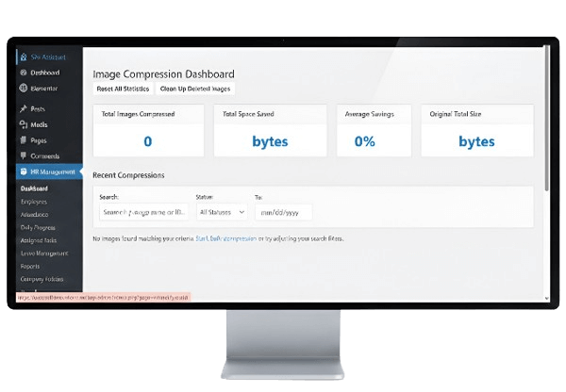The image size is (566, 392).
Task: Select Daily Progress in sidebar submenu
Action: [37, 227]
